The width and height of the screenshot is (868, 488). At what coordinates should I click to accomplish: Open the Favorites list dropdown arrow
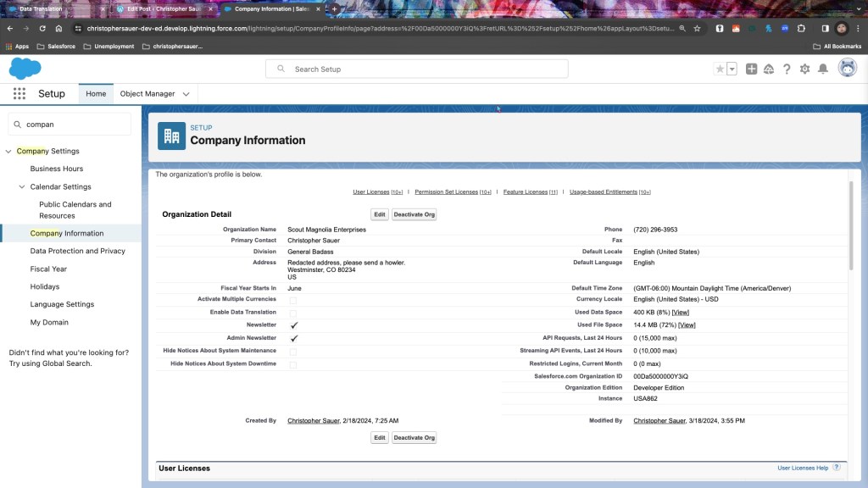coord(732,69)
